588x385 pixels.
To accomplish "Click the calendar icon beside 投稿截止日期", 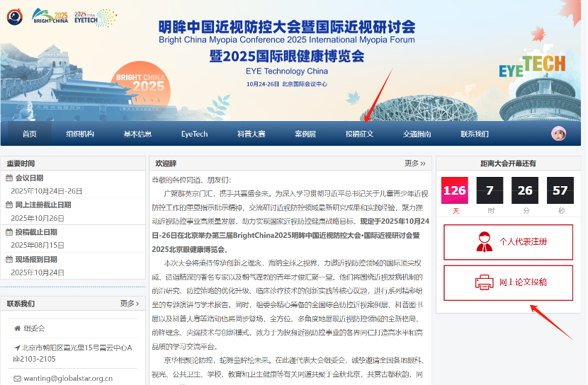I will point(9,232).
